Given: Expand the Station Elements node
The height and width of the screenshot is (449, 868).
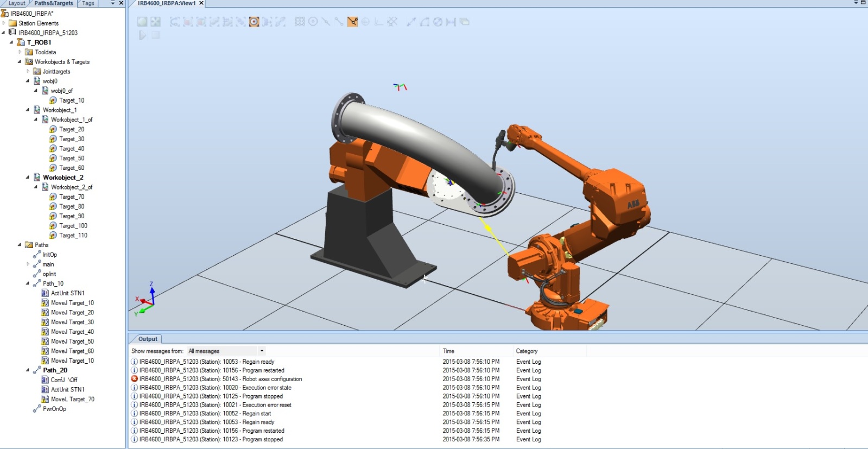Looking at the screenshot, I should 4,23.
